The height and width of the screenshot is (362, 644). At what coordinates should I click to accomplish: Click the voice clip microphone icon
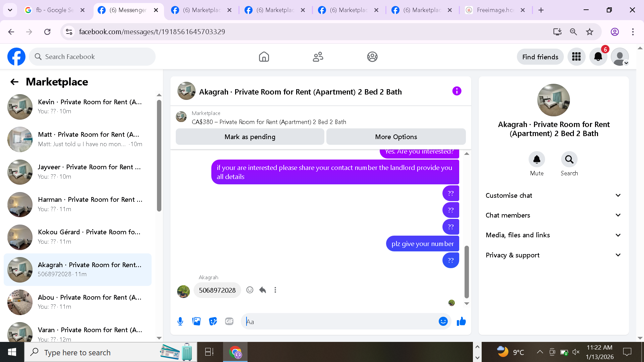tap(180, 321)
